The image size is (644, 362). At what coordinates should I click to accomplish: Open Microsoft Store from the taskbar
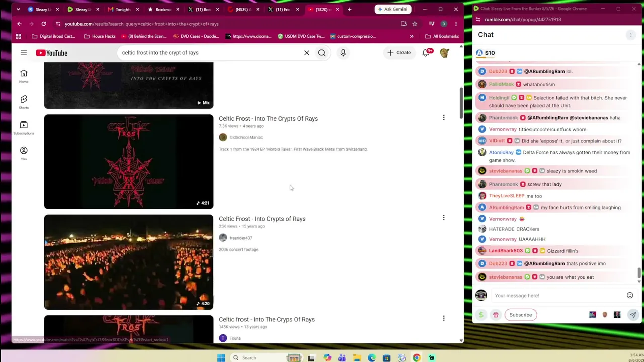[x=386, y=358]
